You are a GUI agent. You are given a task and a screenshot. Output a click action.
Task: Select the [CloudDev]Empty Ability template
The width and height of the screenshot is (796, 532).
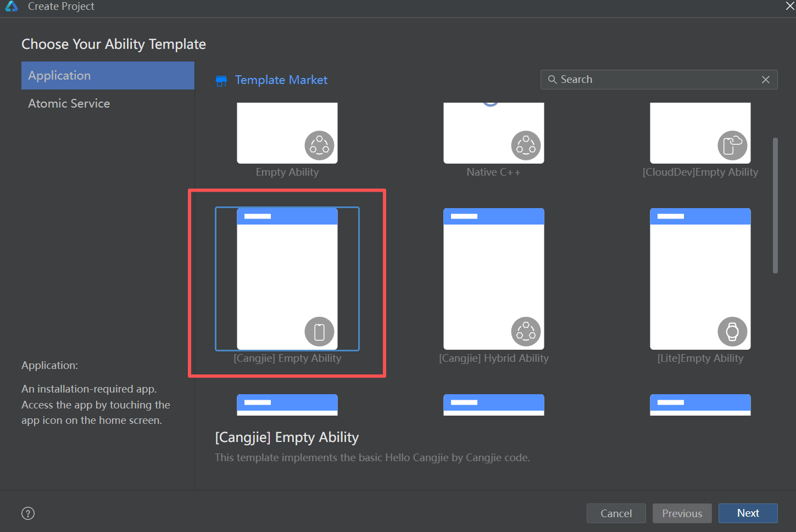[x=700, y=133]
